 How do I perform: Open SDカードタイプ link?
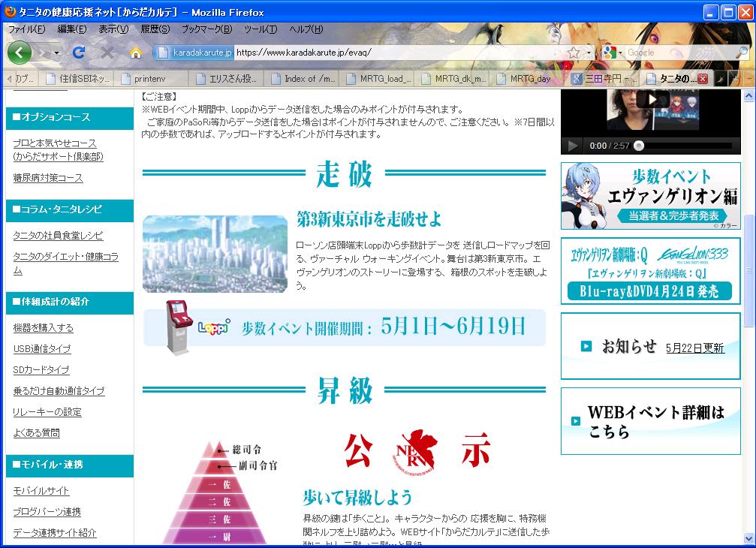coord(41,369)
